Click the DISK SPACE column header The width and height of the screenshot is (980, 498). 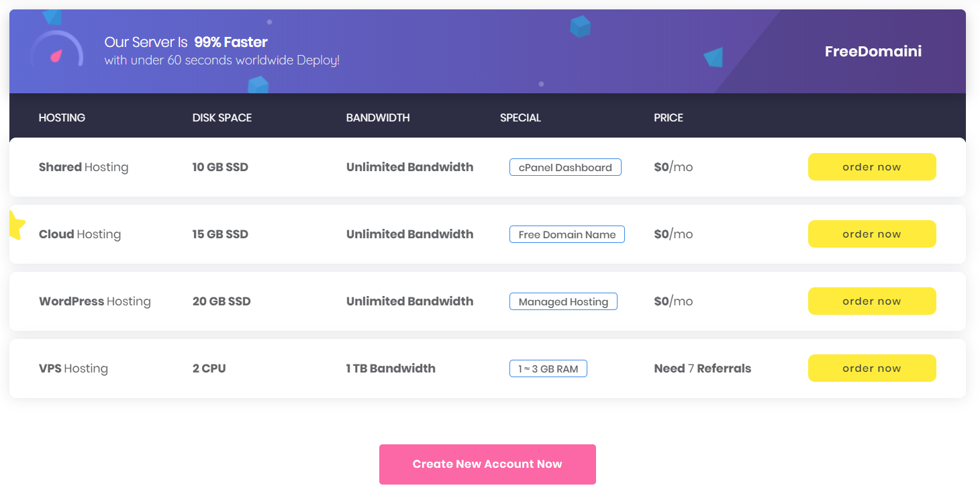[x=222, y=117]
